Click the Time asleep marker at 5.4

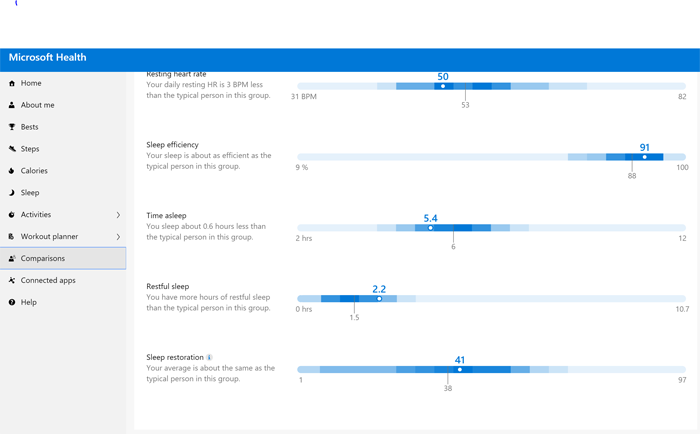tap(431, 228)
